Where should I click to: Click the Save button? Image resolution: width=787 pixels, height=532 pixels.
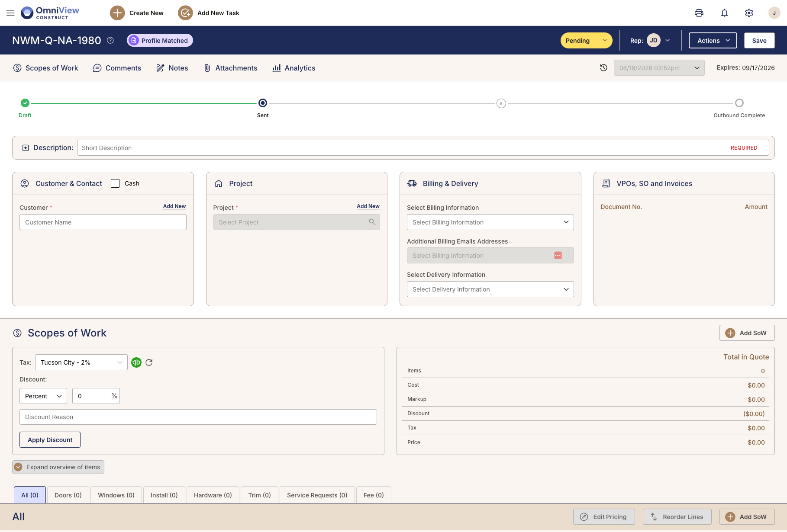(x=759, y=40)
